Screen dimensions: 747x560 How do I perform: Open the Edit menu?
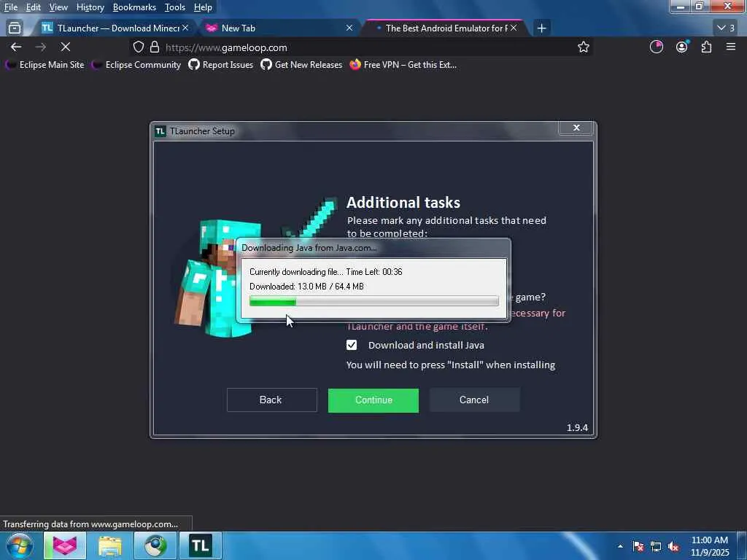33,7
